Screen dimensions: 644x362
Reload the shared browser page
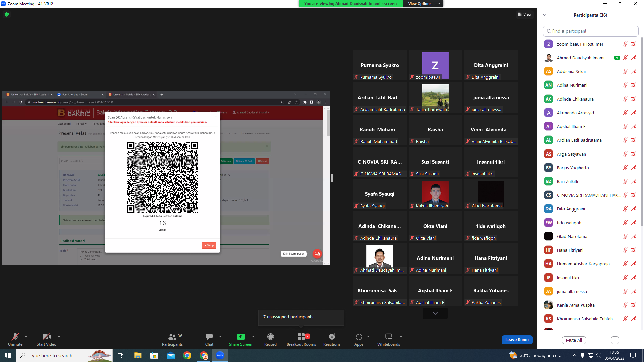[20, 102]
